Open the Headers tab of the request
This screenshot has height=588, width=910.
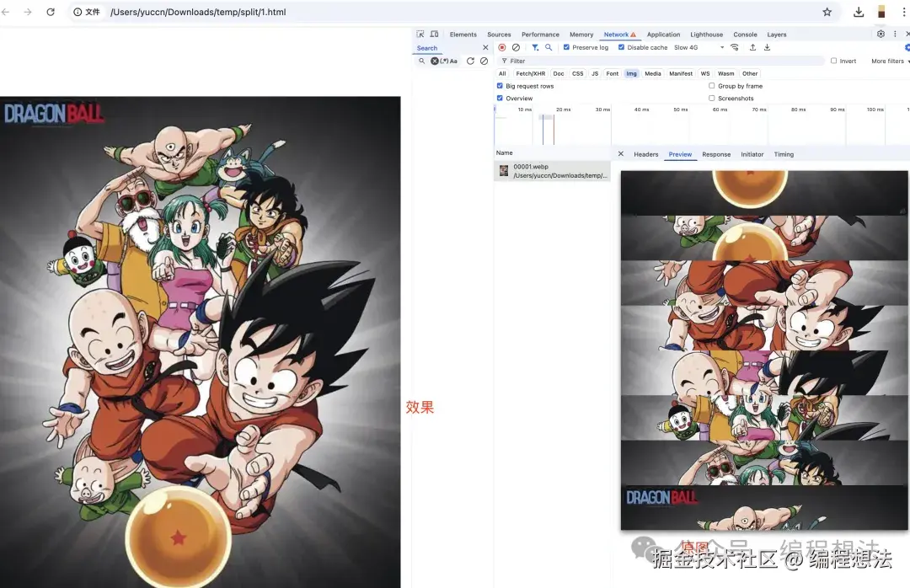pyautogui.click(x=646, y=154)
